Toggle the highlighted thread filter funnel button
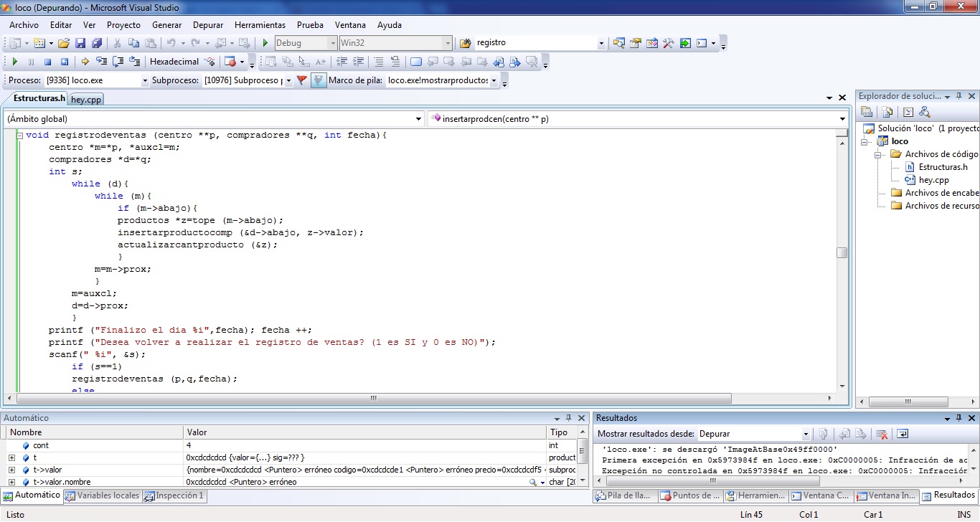Screen dimensions: 980x522 (319, 80)
